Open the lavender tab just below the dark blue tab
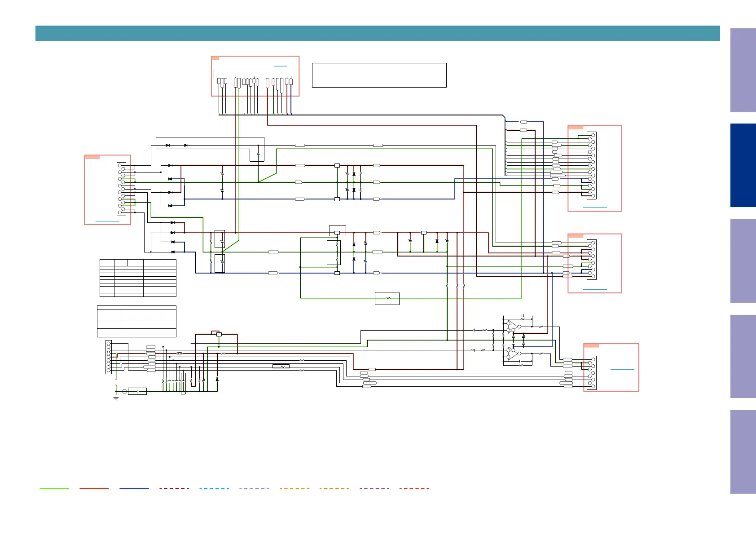Viewport: 756px width, 535px height. pos(743,261)
